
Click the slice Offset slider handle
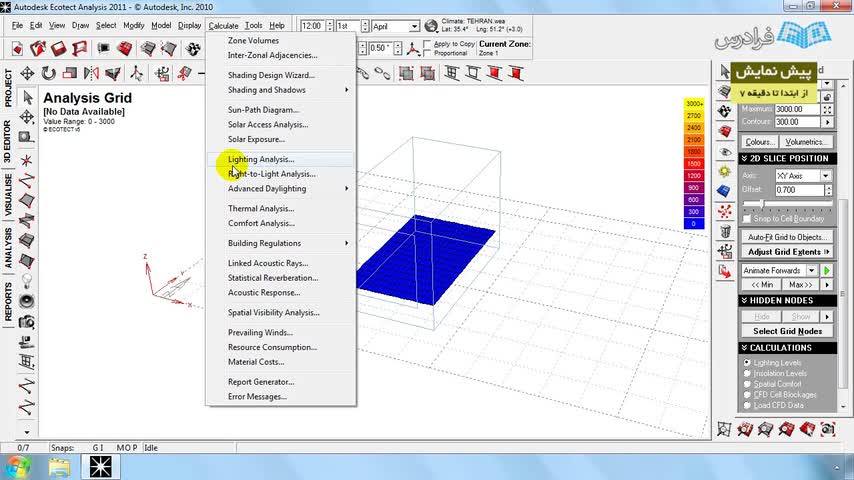click(762, 204)
